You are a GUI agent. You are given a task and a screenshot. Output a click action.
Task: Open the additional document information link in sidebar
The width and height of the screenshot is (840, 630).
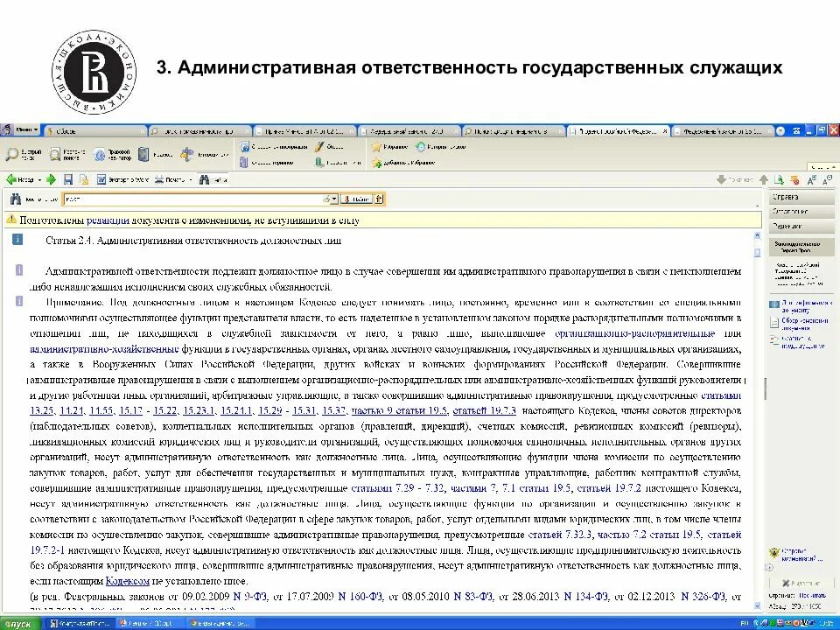pyautogui.click(x=801, y=306)
